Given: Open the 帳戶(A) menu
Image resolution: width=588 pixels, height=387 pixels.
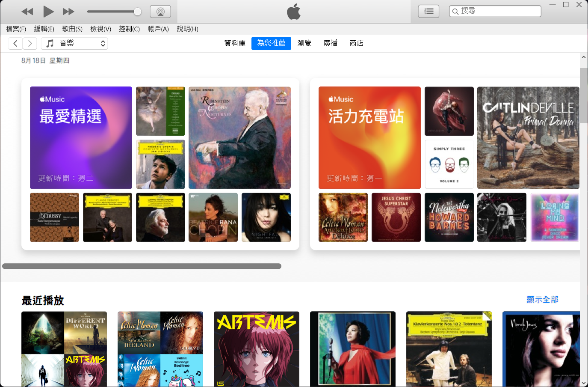Looking at the screenshot, I should point(158,29).
